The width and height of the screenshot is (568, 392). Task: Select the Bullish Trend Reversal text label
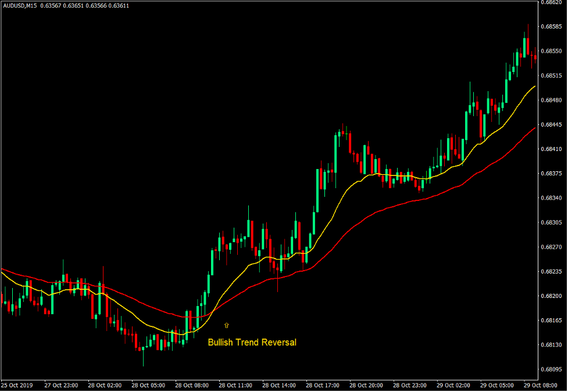coord(252,343)
